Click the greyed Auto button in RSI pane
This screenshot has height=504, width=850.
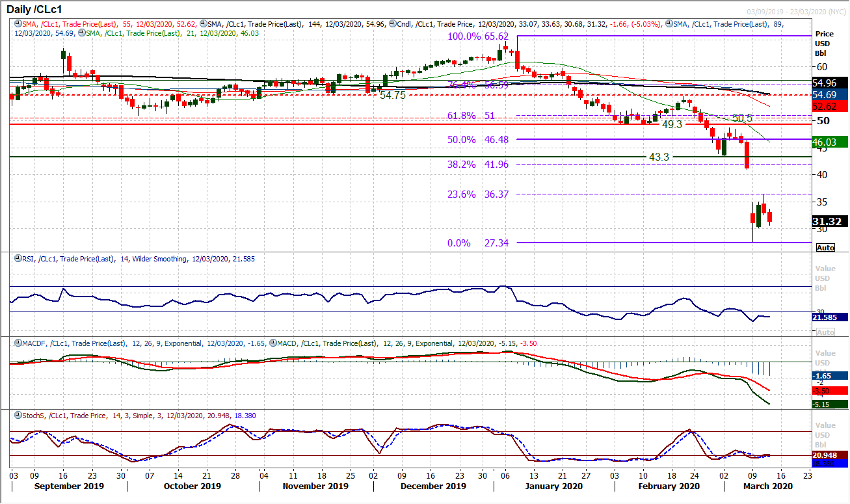click(825, 332)
